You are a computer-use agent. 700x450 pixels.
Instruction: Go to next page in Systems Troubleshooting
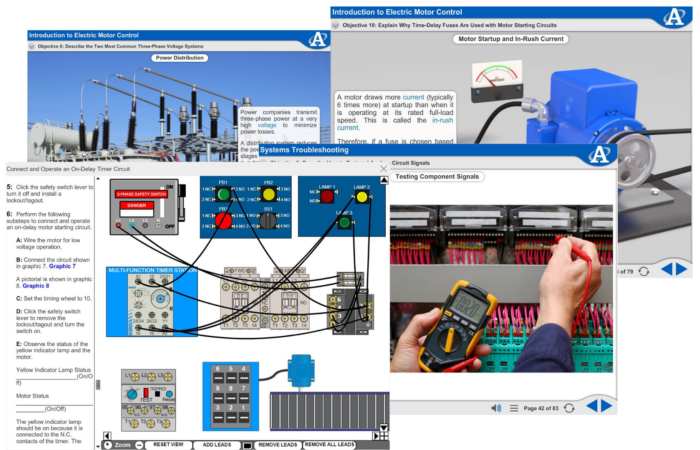pos(606,406)
